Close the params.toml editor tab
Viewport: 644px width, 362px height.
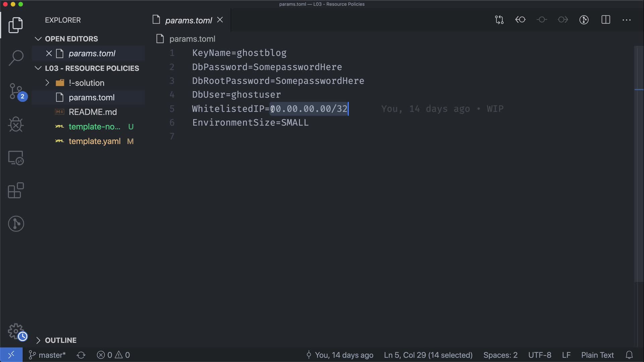(220, 20)
